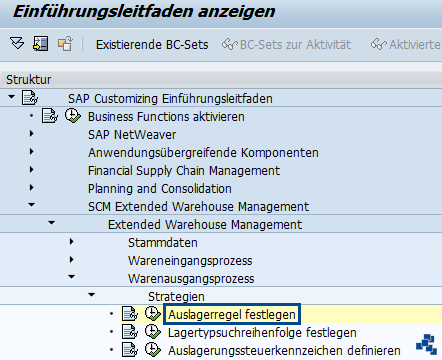Collapse Extended Warehouse Management subnode
Viewport: 442px width, 360px height.
(52, 223)
